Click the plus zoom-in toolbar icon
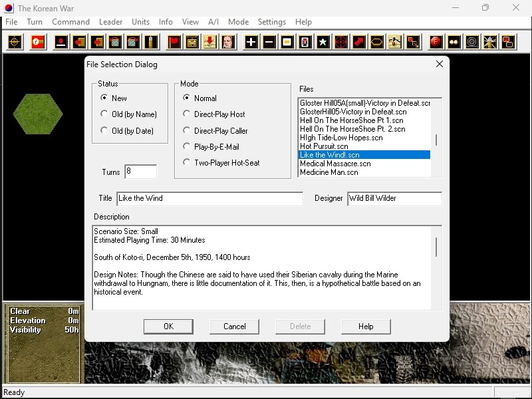 coord(251,42)
